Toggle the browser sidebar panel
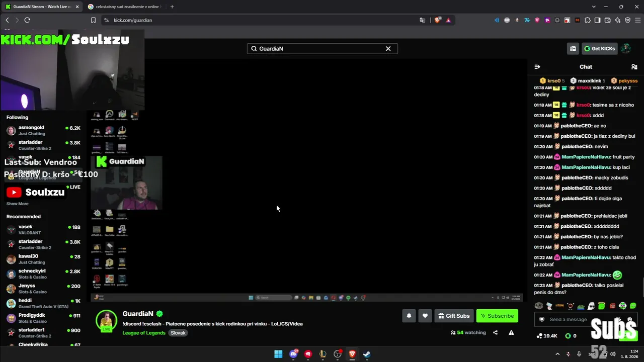Screen dimensions: 644x362 (x=597, y=20)
